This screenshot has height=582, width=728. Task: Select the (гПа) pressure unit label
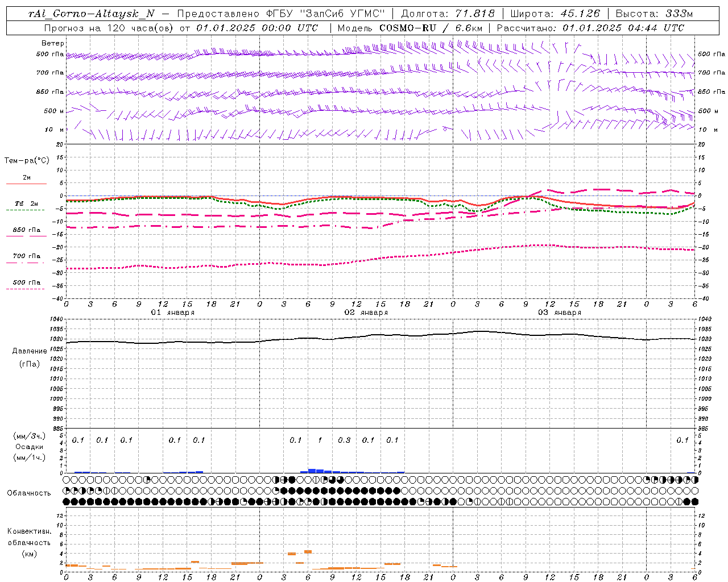pyautogui.click(x=29, y=364)
